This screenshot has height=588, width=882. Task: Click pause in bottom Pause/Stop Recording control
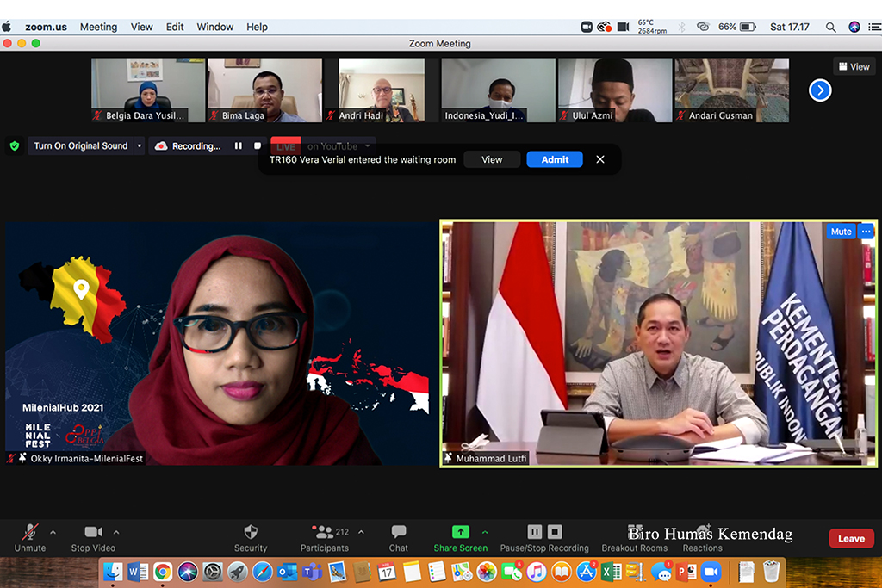(x=534, y=532)
